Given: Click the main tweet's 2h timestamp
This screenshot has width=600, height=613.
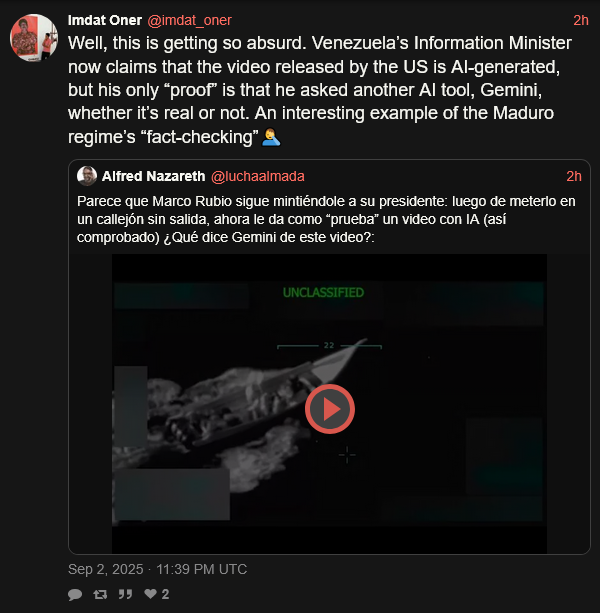Looking at the screenshot, I should 581,20.
